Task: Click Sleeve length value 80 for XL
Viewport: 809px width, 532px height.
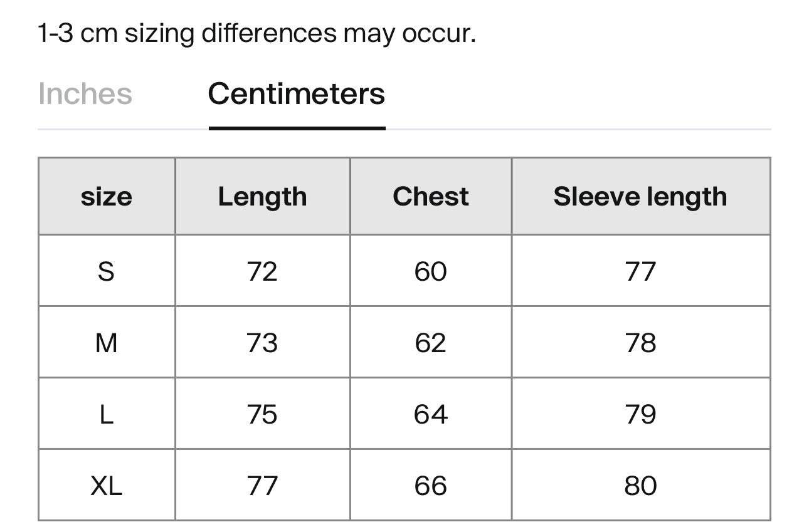Action: (640, 486)
